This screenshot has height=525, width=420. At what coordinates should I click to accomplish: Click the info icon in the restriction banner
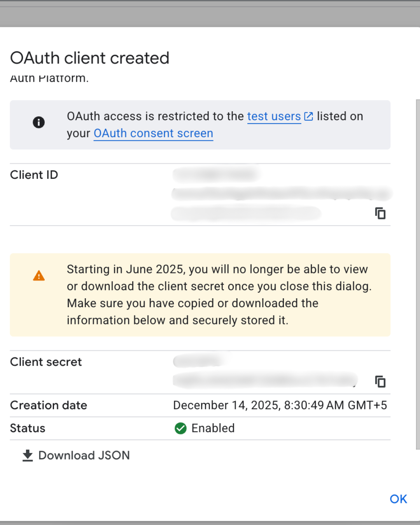pyautogui.click(x=39, y=122)
